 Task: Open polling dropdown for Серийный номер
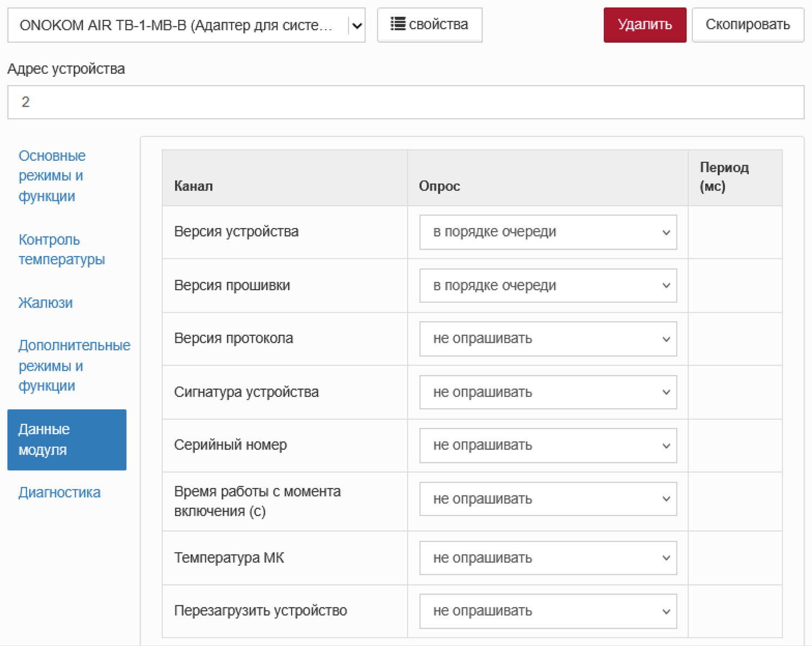[x=547, y=445]
